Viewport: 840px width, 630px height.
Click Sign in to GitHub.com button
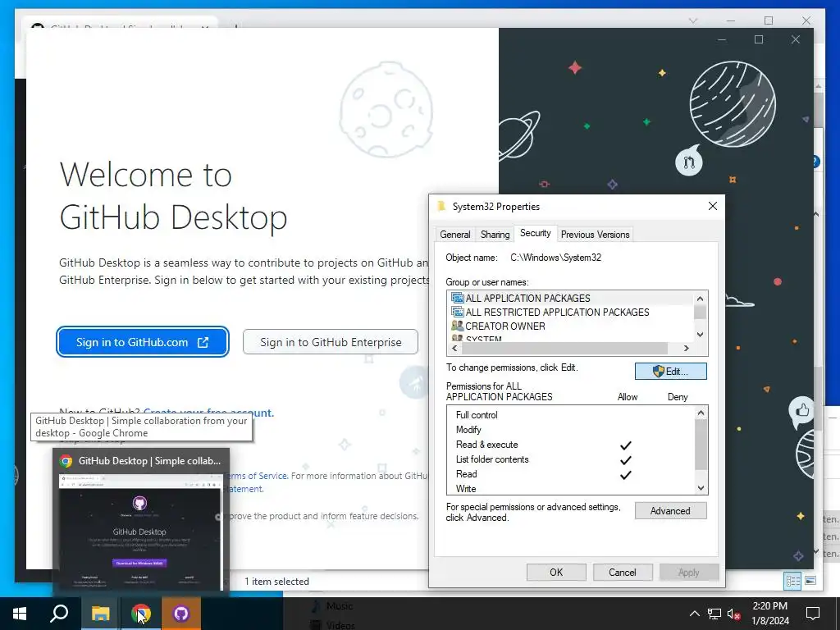143,342
